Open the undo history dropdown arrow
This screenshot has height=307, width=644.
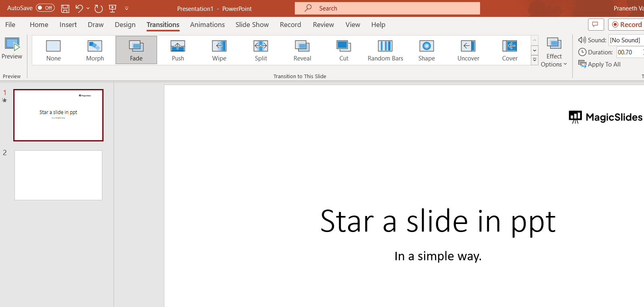(88, 8)
